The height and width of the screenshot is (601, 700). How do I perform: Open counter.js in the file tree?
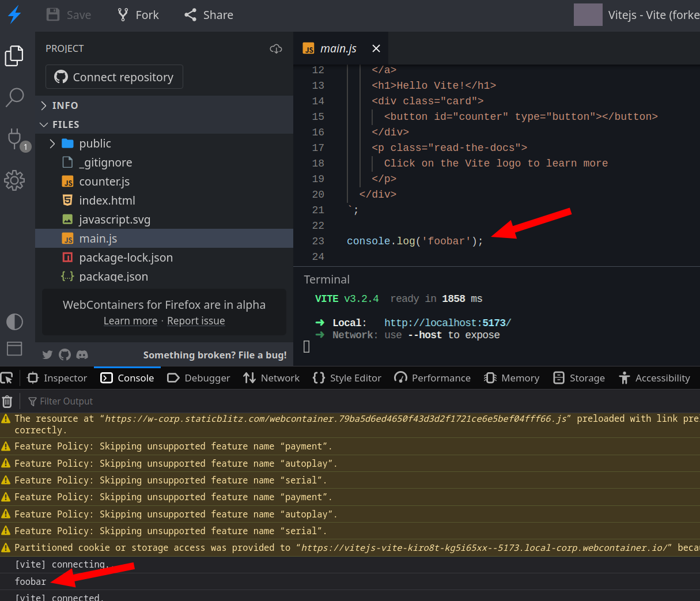(x=164, y=182)
